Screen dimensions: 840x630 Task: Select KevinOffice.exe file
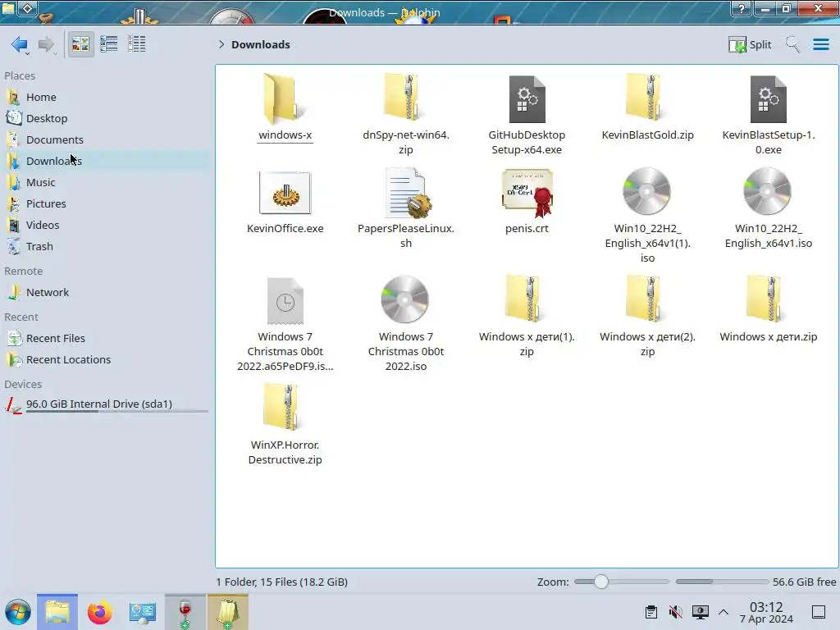pos(285,202)
